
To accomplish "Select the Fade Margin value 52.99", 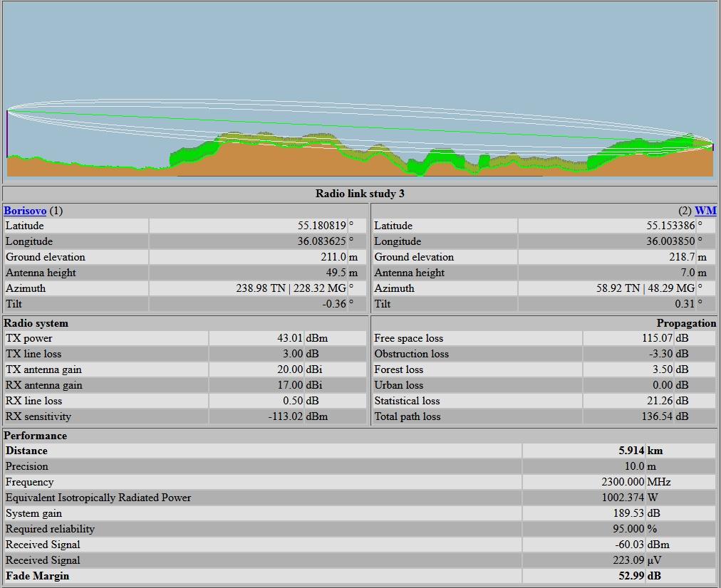I will pos(631,576).
